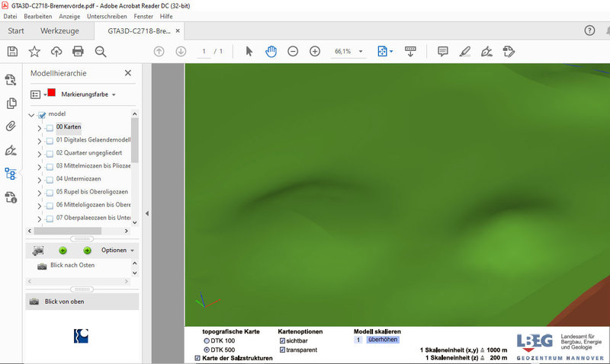Enable the DTK 100 radio option
The width and height of the screenshot is (610, 364).
pyautogui.click(x=207, y=340)
